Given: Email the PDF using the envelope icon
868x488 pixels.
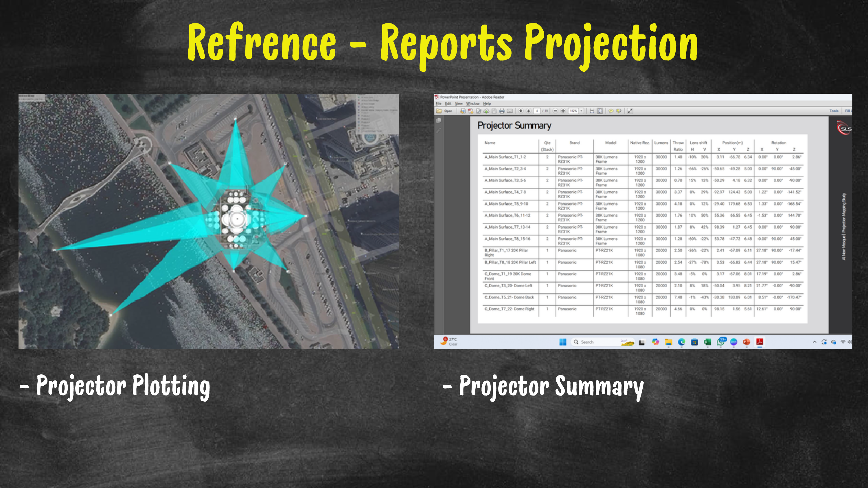Looking at the screenshot, I should pyautogui.click(x=510, y=111).
